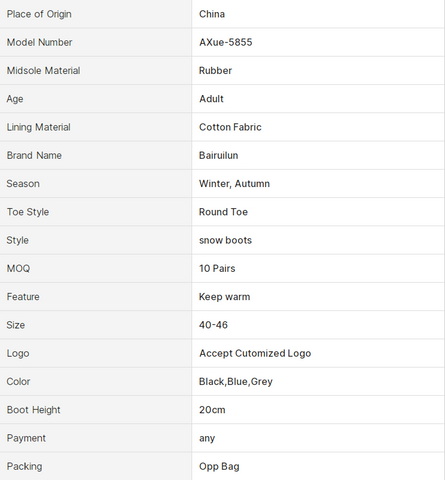
Task: Select the snow boots style value
Action: [x=225, y=240]
